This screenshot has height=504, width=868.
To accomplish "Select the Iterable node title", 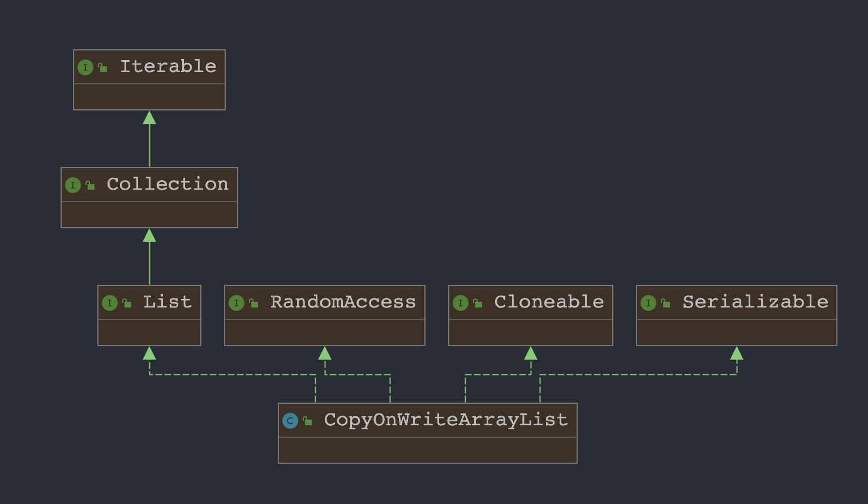I will (x=168, y=66).
